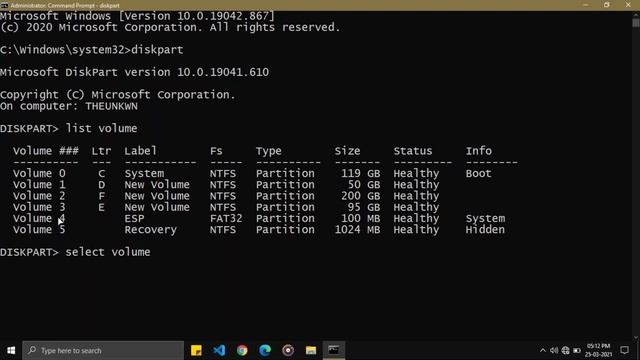640x360 pixels.
Task: Click the 'System' label of Volume 0
Action: (144, 174)
